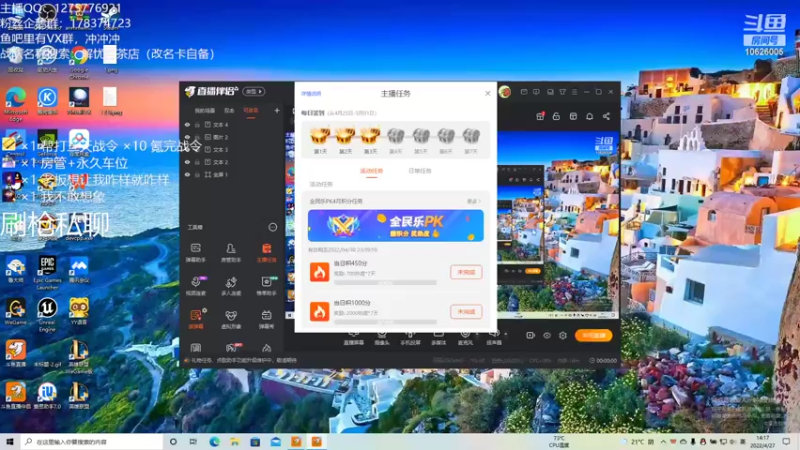Open the action center notification icon

click(x=786, y=441)
